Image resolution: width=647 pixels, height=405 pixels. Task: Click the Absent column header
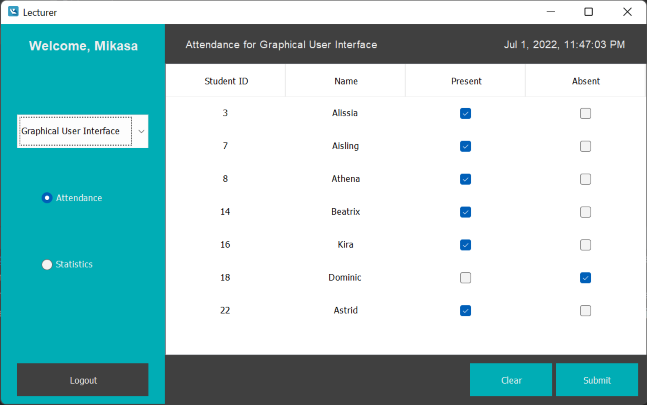[586, 81]
